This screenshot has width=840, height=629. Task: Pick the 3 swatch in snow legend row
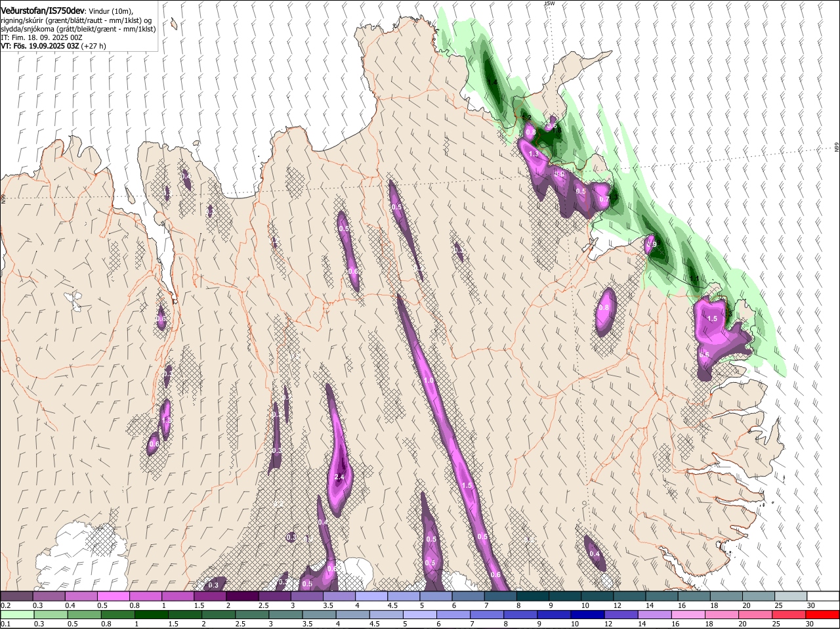pyautogui.click(x=306, y=596)
